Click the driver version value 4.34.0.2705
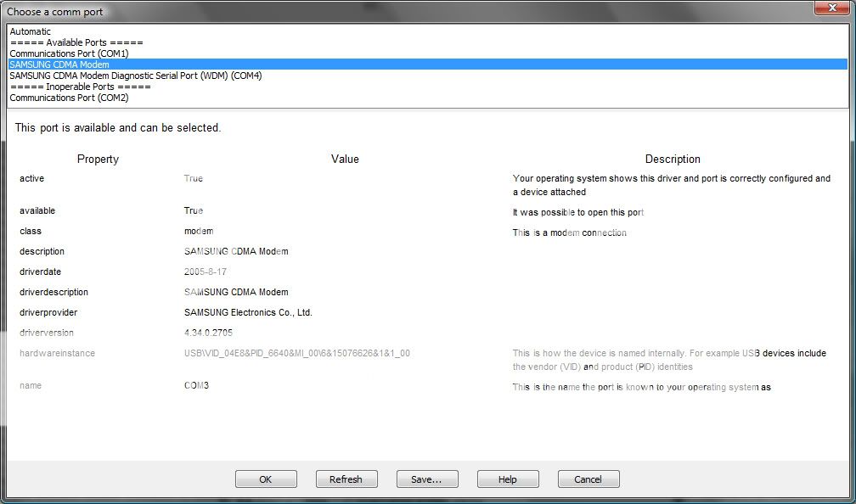This screenshot has height=504, width=856. tap(209, 333)
